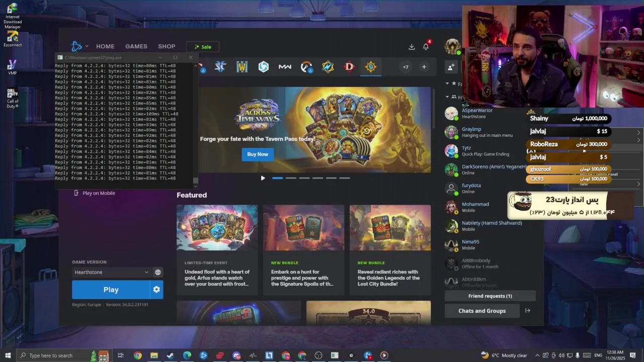Play the banner carousel
This screenshot has width=644, height=362.
click(263, 178)
